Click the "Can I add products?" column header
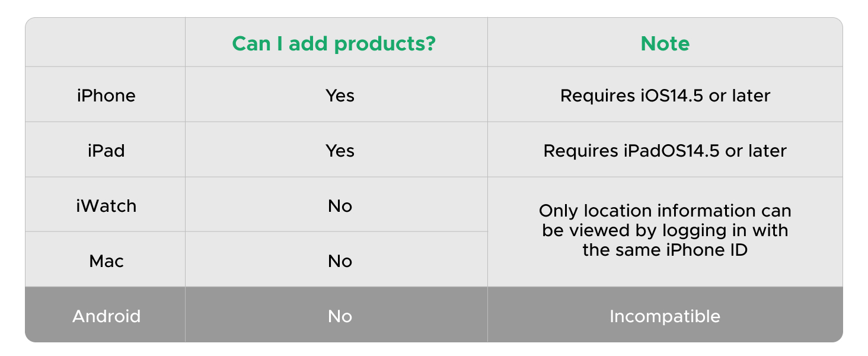868x356 pixels. (x=334, y=44)
